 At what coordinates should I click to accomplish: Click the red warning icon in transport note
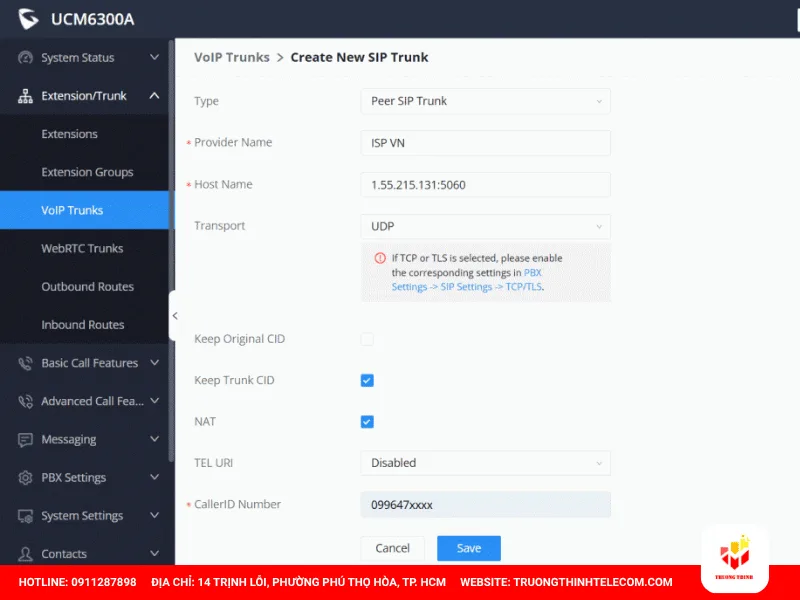380,258
